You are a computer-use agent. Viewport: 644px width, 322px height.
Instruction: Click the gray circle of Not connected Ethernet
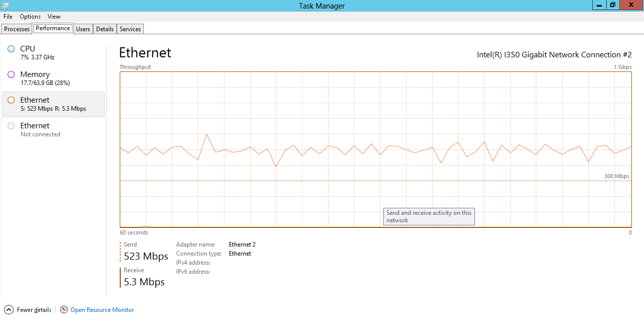tap(11, 126)
